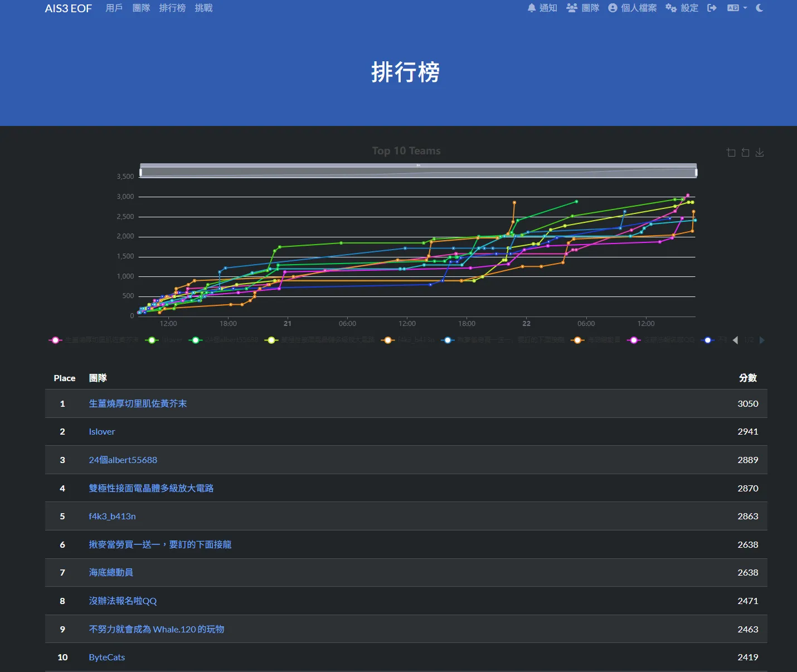
Task: Open 通知 notifications with the bell icon
Action: tap(542, 8)
